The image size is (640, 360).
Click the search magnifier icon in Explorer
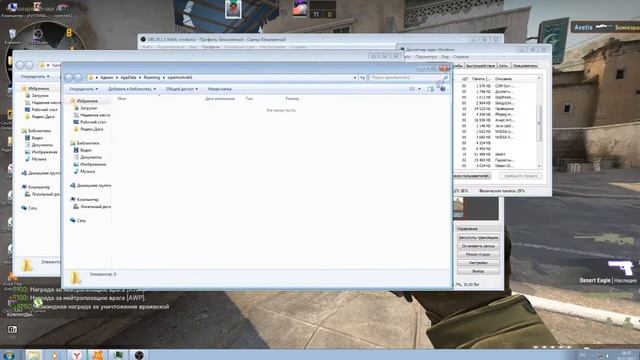pos(445,78)
